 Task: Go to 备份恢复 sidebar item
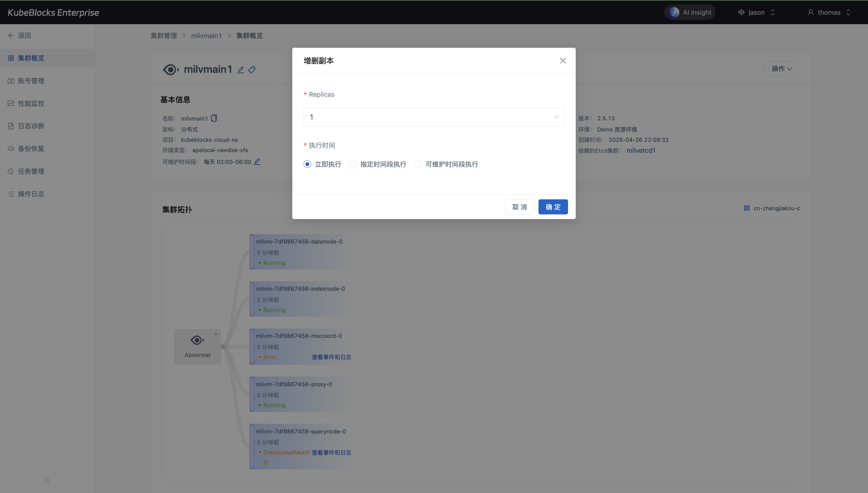[31, 149]
